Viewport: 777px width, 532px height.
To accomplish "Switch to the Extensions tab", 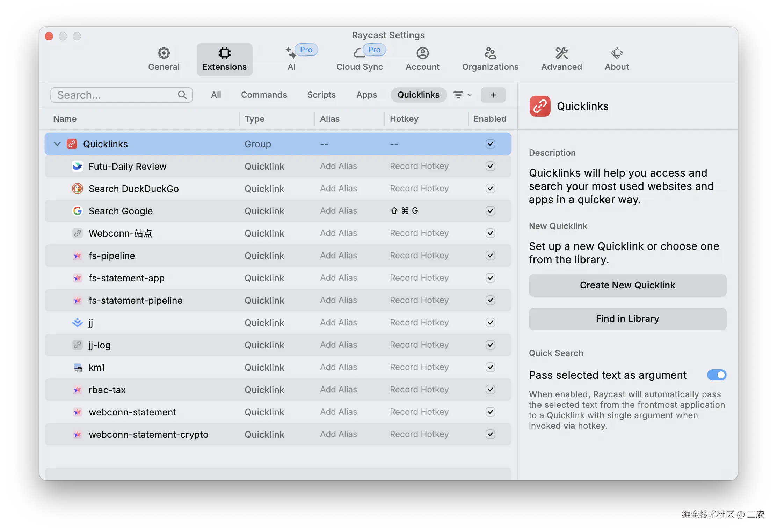I will coord(224,59).
